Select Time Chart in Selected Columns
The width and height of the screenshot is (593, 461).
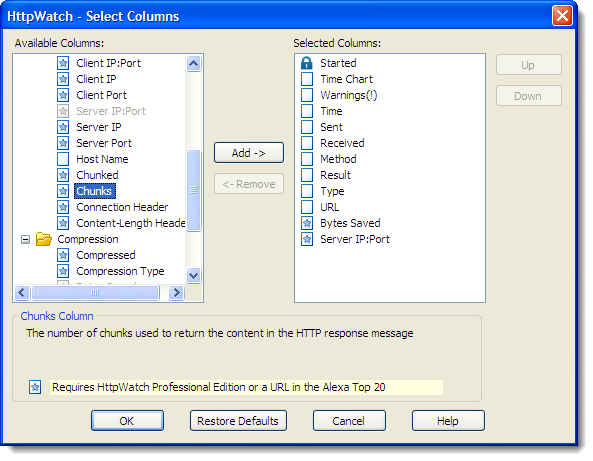click(x=346, y=79)
